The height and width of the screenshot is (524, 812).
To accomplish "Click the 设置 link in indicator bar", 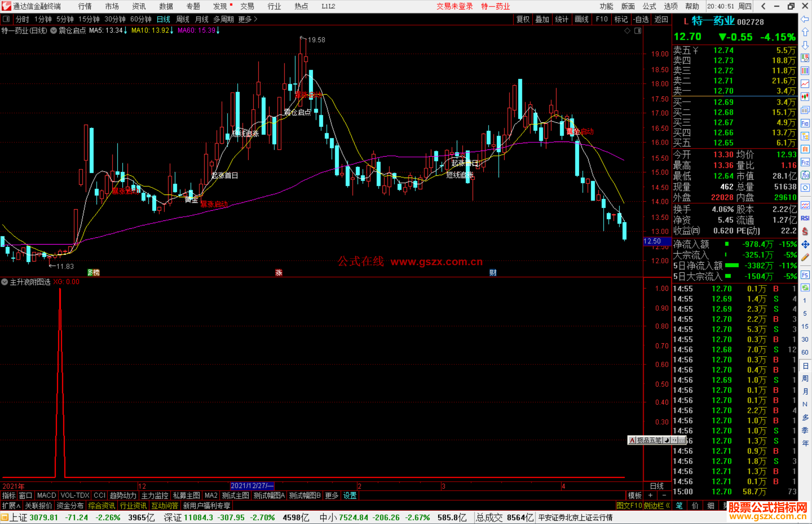I will click(x=350, y=495).
